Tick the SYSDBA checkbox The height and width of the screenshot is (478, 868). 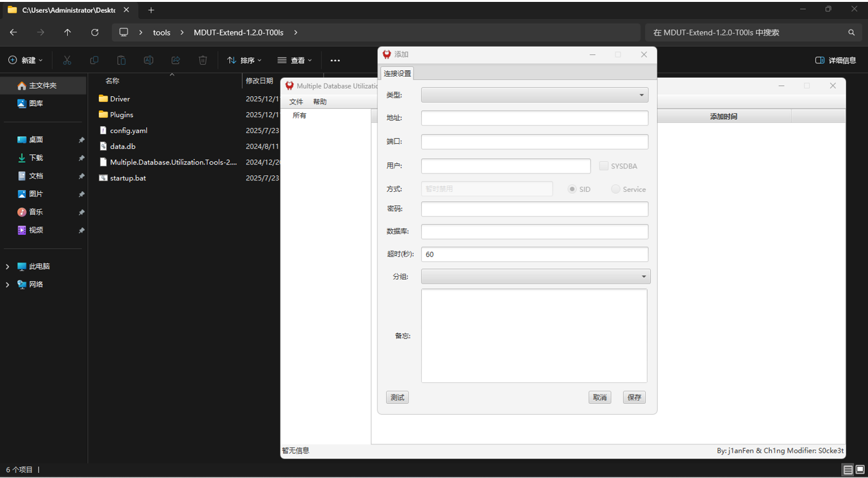pos(603,166)
